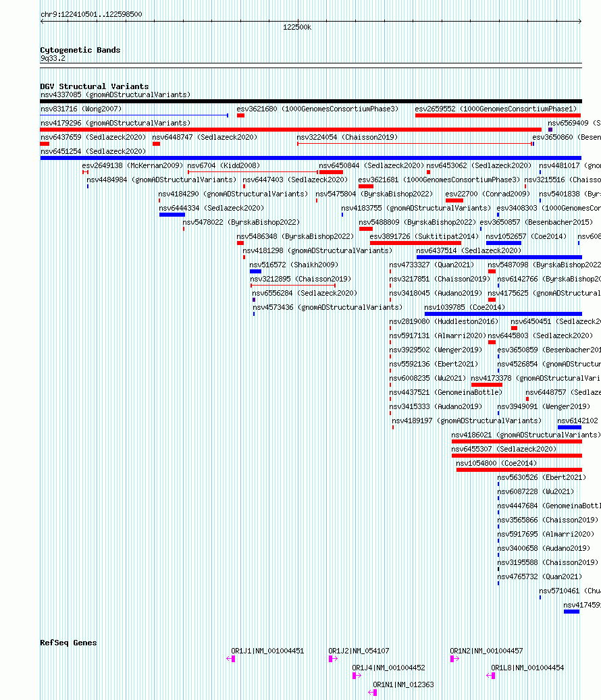Open variant nsv6437659 (Sedlazeck2020)
The image size is (601, 700).
tap(93, 138)
